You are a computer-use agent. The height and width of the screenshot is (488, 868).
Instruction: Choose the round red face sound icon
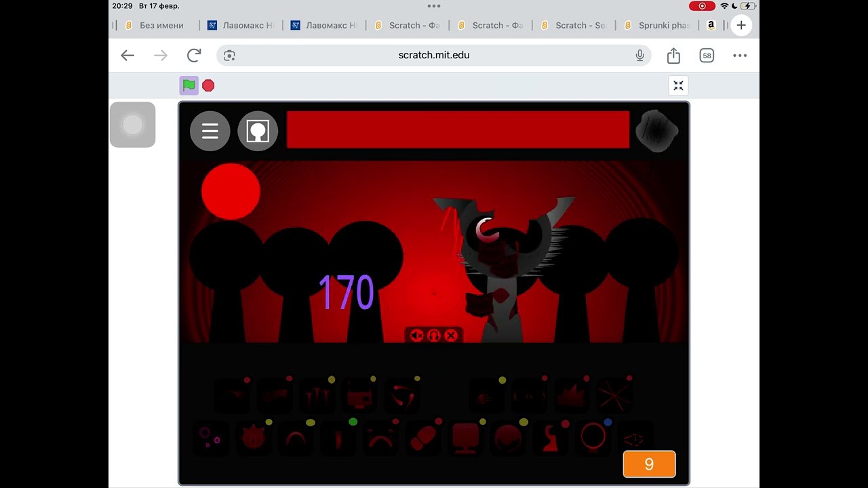pos(508,437)
